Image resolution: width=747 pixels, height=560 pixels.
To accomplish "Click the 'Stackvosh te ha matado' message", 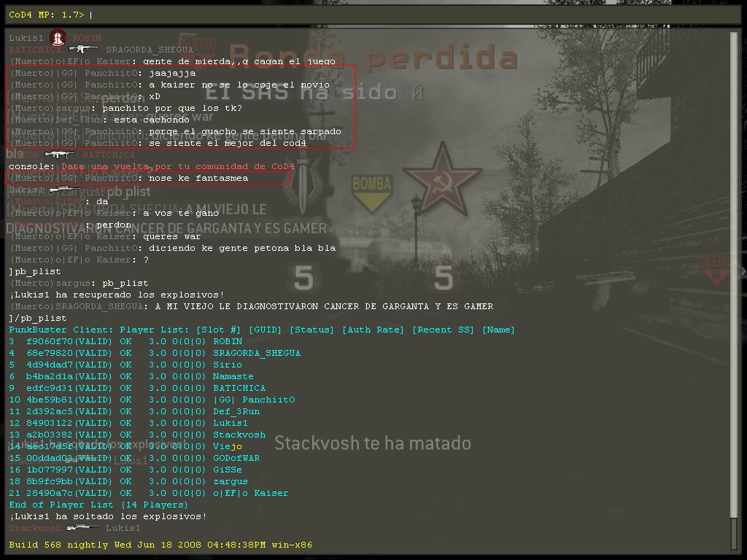I will point(373,443).
